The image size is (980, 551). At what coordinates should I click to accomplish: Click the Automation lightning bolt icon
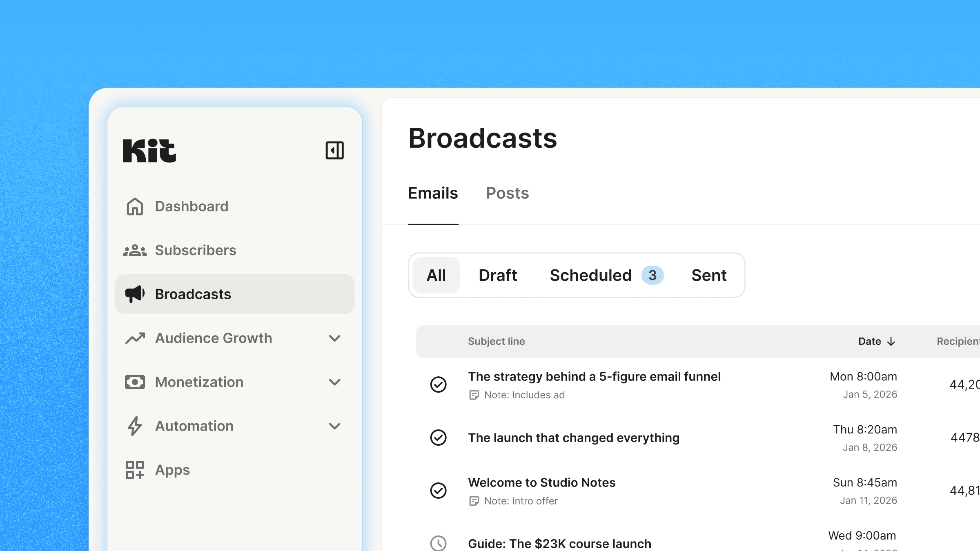click(135, 426)
